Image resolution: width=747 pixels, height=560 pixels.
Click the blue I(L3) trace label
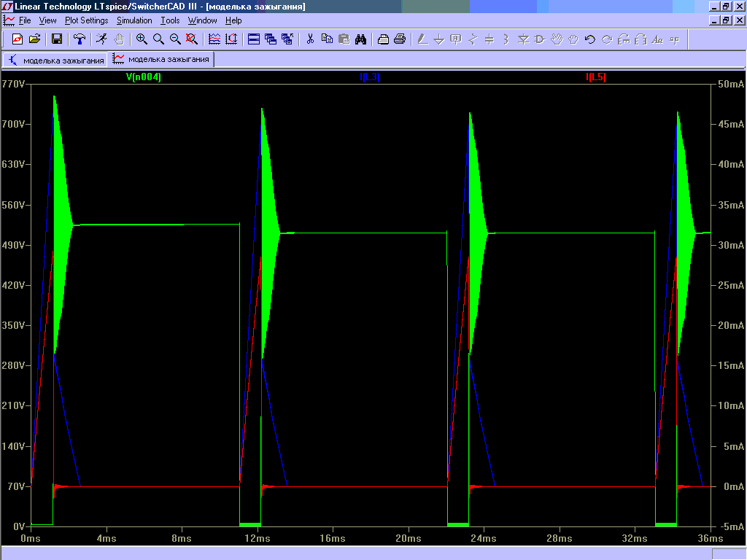coord(369,77)
